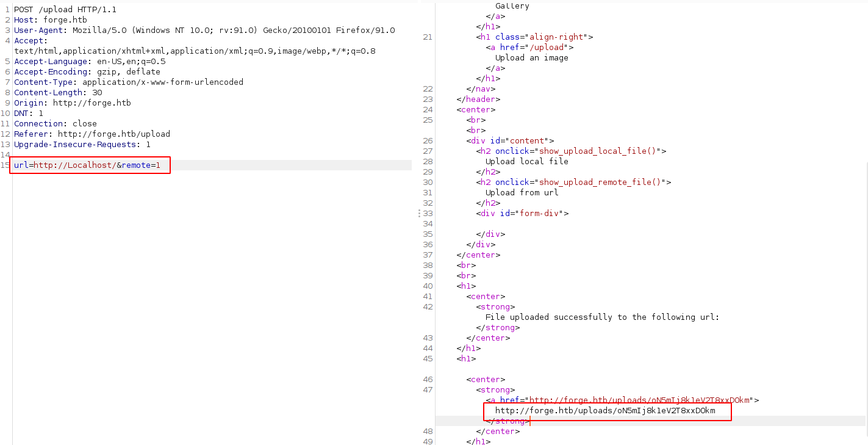Click the 'File uploaded successfully to the following url:' text

(603, 317)
